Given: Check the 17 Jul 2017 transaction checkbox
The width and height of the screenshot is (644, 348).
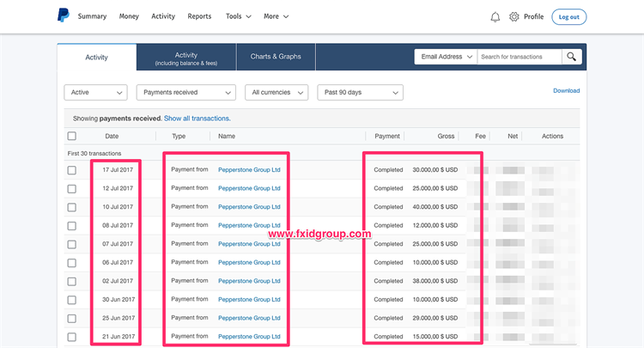Looking at the screenshot, I should point(72,170).
